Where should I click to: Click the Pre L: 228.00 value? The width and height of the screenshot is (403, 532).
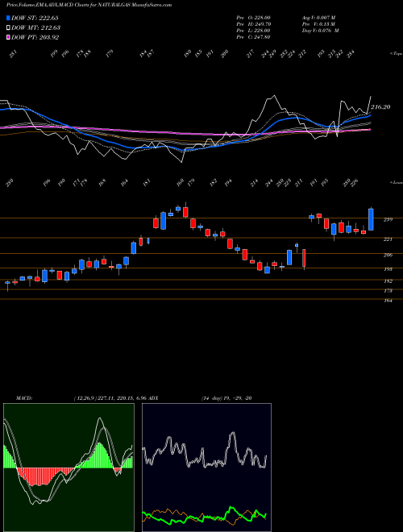253,31
